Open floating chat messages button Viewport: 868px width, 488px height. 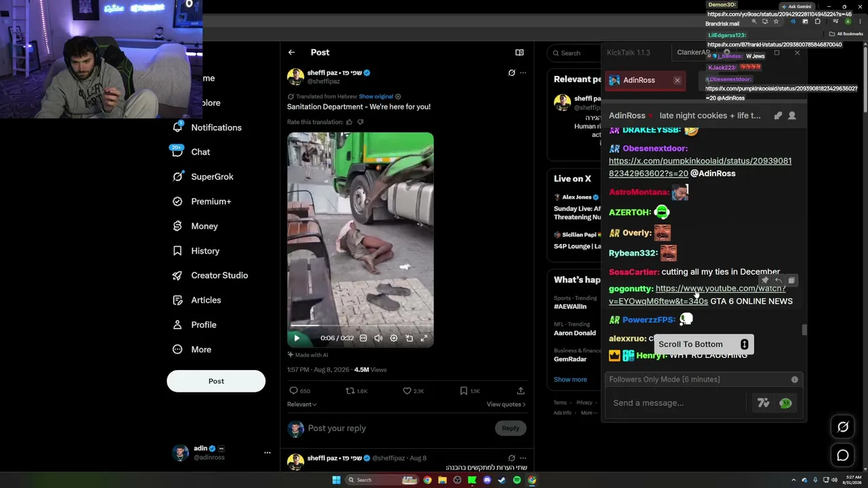tap(843, 455)
